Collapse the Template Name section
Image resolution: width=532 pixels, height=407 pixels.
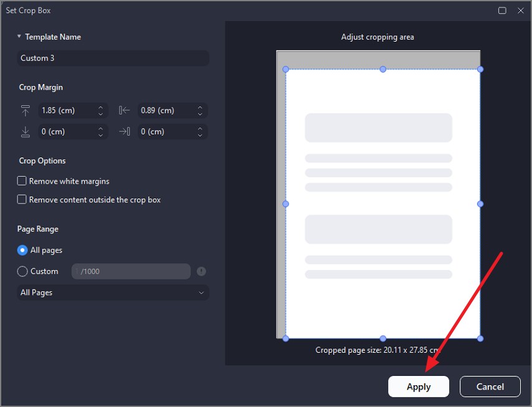pyautogui.click(x=19, y=37)
